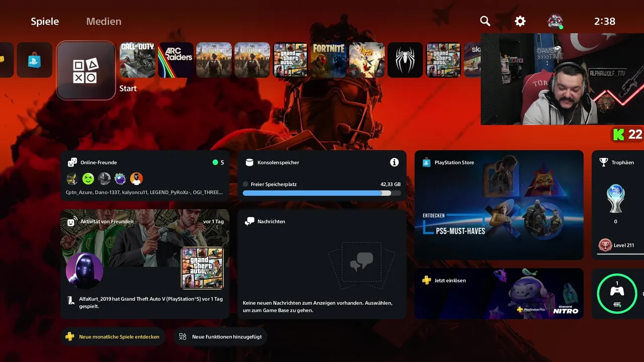Viewport: 644px width, 362px height.
Task: Open the Jetzt einlösen Discord Nitro card
Action: click(x=499, y=294)
